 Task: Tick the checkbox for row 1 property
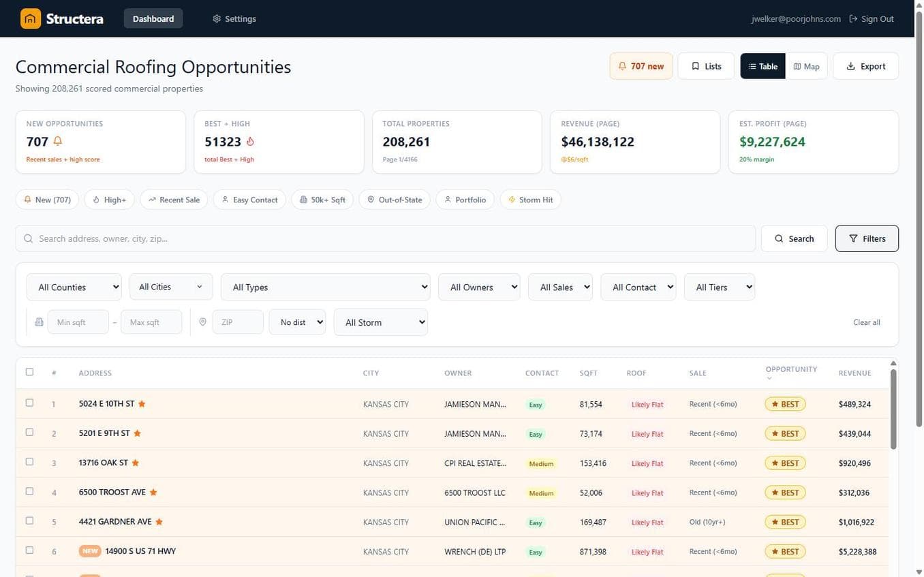[x=29, y=403]
